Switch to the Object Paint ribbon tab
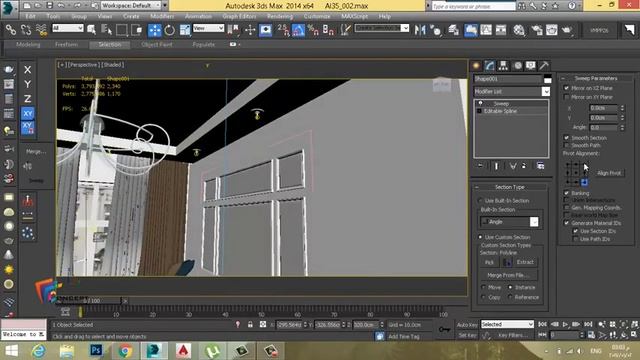The width and height of the screenshot is (640, 360). point(157,44)
